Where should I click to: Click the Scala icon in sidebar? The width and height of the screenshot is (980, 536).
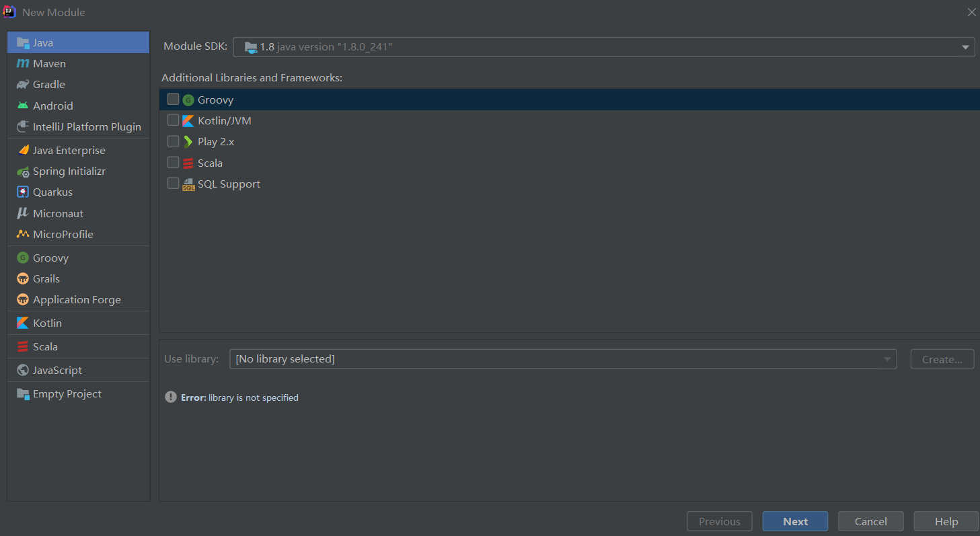click(x=23, y=346)
